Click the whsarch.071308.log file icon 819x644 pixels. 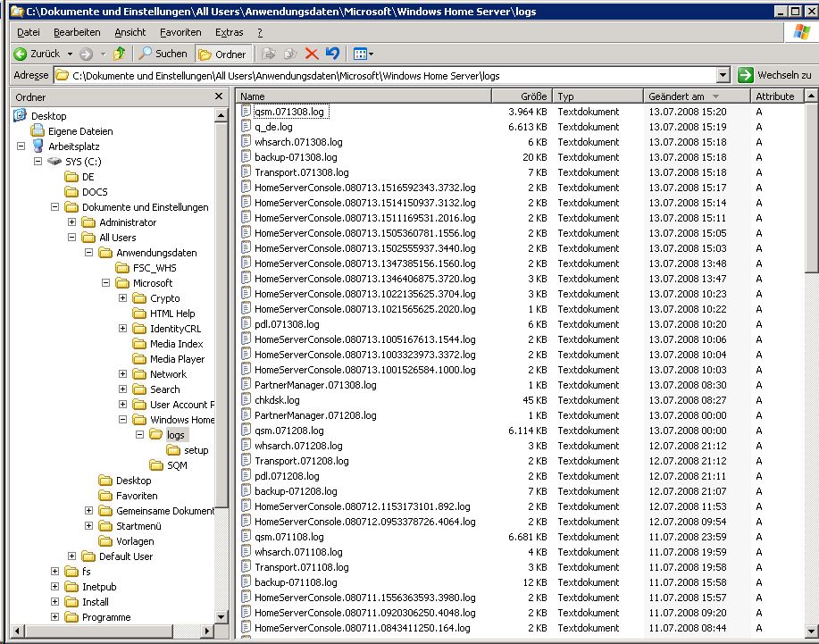246,141
